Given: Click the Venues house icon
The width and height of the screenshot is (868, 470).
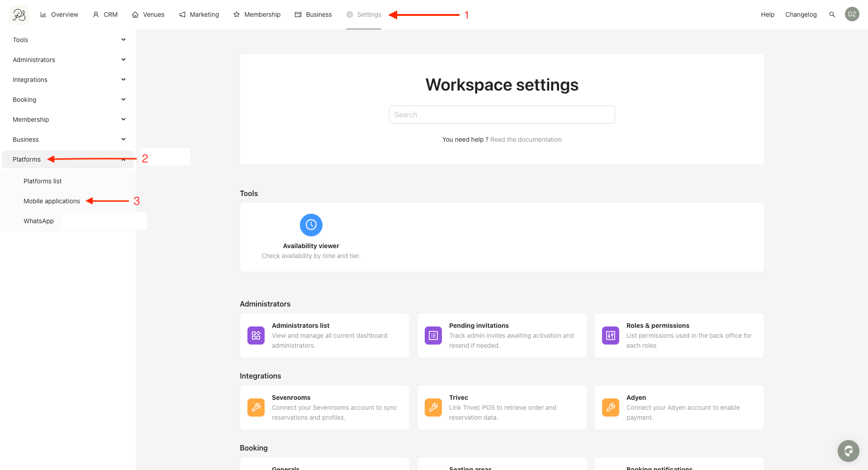Looking at the screenshot, I should point(135,14).
